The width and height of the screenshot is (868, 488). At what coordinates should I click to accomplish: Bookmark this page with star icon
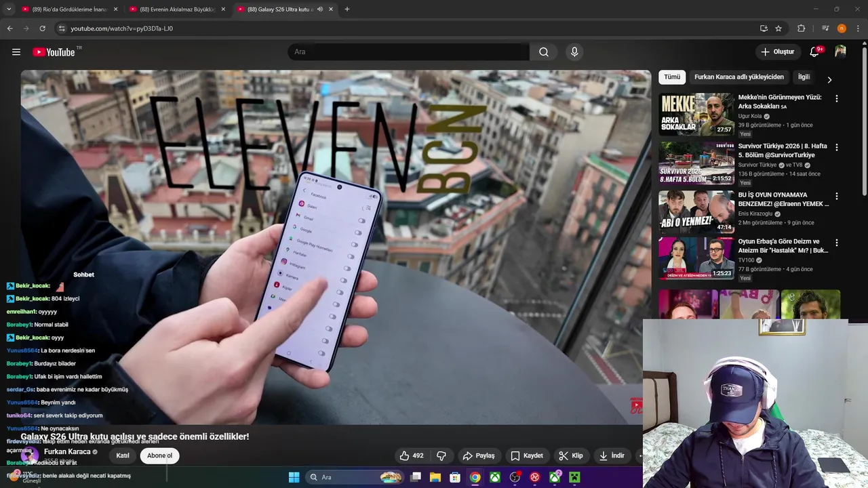click(778, 28)
